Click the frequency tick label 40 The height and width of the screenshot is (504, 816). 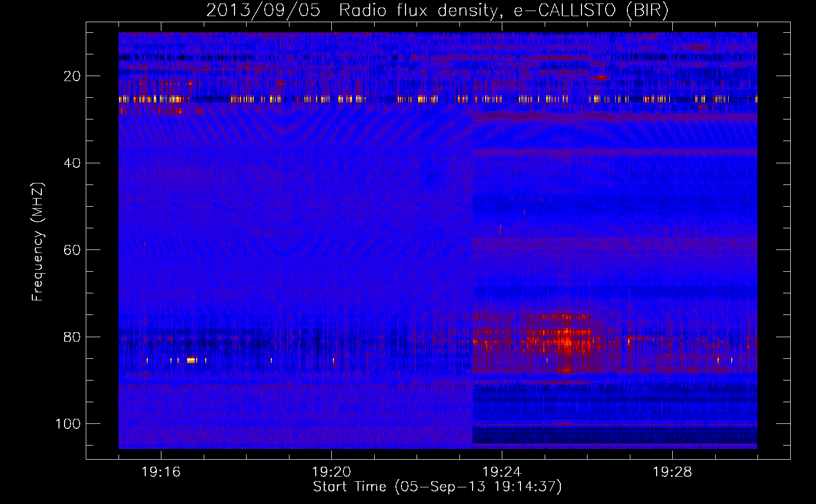coord(73,163)
